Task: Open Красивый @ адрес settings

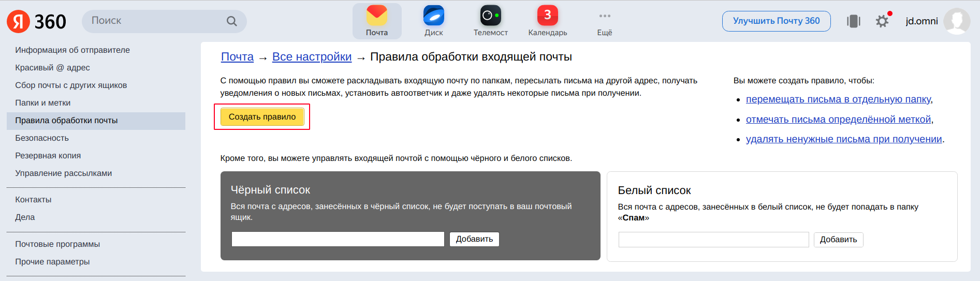Action: (x=52, y=68)
